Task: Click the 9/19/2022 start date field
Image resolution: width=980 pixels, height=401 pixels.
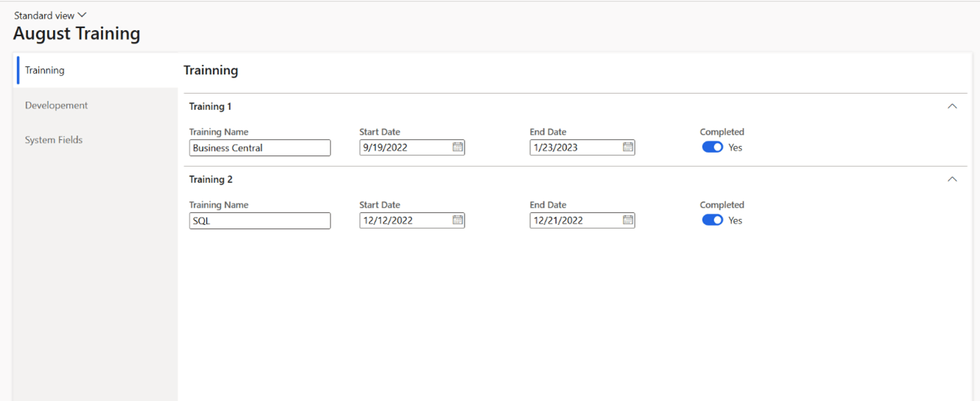Action: click(403, 147)
